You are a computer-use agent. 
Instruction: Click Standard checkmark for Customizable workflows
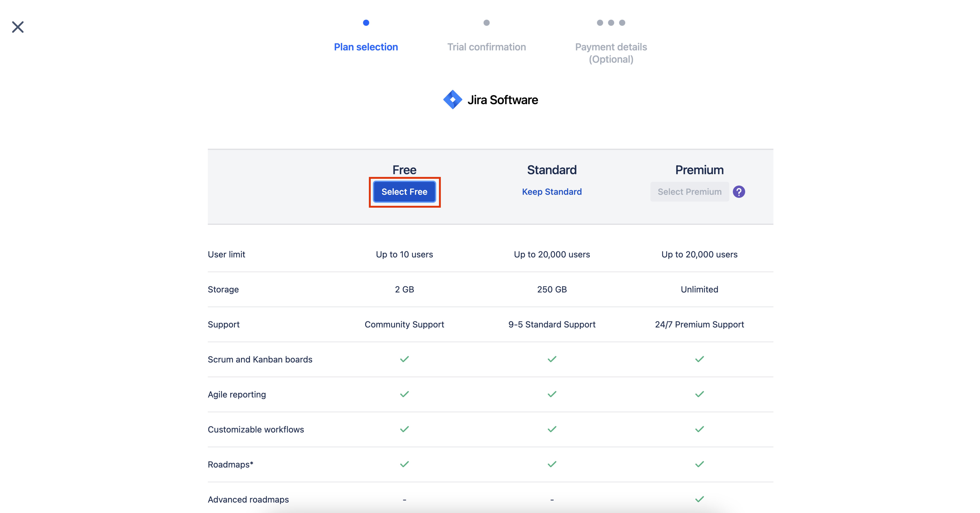tap(552, 429)
